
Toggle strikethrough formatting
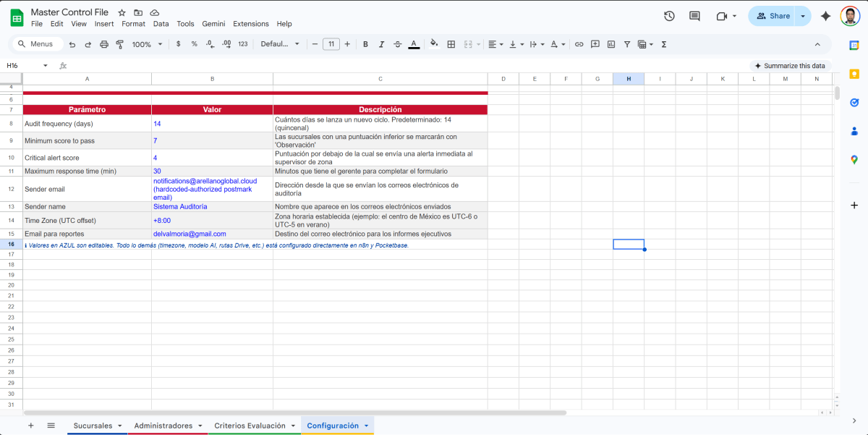click(x=397, y=44)
